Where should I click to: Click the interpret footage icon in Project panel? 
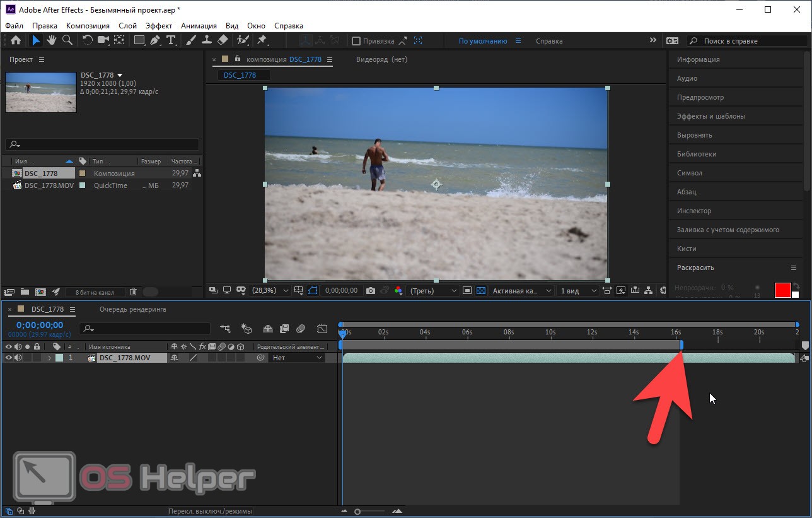point(9,291)
